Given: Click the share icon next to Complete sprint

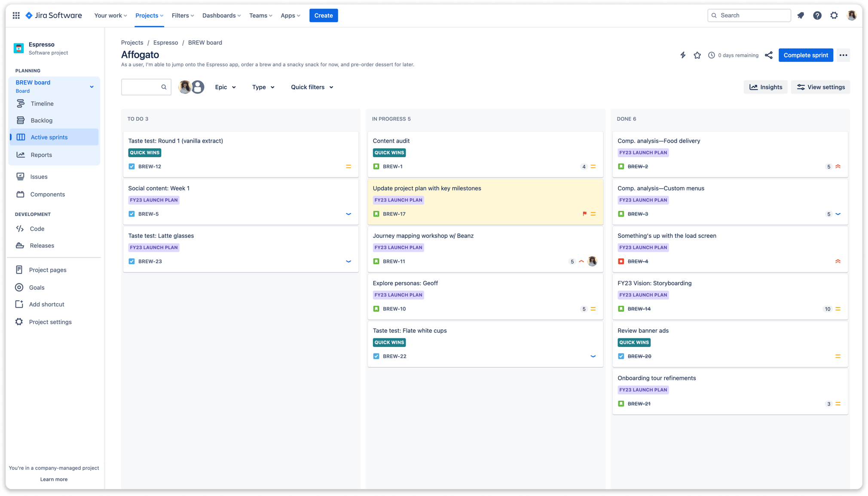Looking at the screenshot, I should tap(769, 55).
